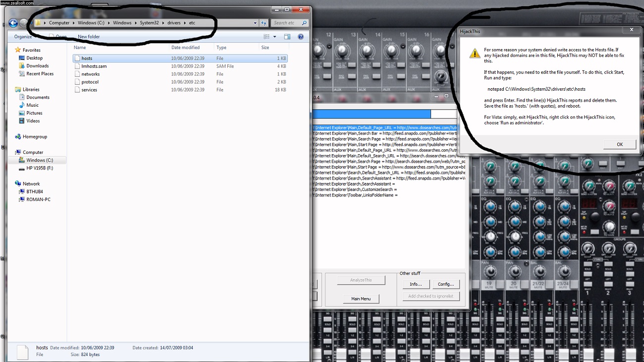Click the Forward arrow in Explorer

(x=23, y=23)
